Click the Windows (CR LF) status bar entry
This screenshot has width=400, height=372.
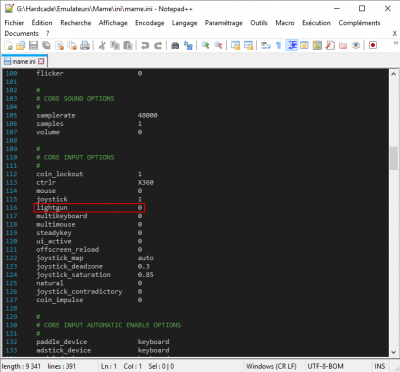click(271, 366)
